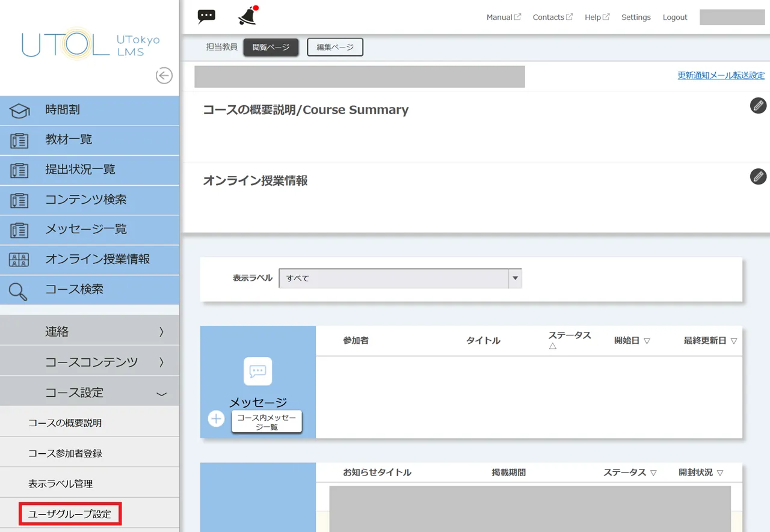The image size is (770, 532).
Task: Edit オンライン授業情報 with pencil icon
Action: click(x=758, y=177)
